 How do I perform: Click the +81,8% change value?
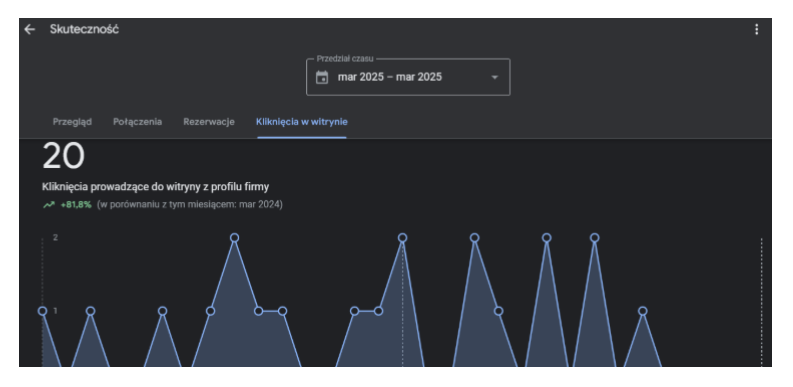click(x=76, y=205)
